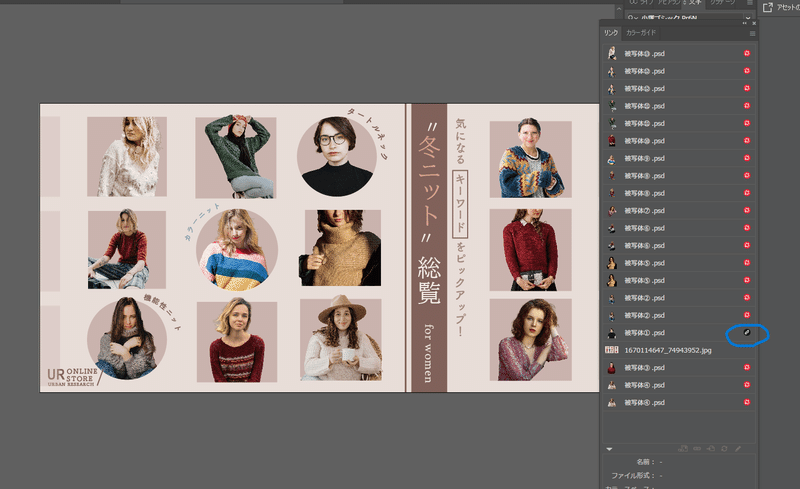Select the 1670114647_74943952.jpg link row
The image size is (800, 489).
679,350
